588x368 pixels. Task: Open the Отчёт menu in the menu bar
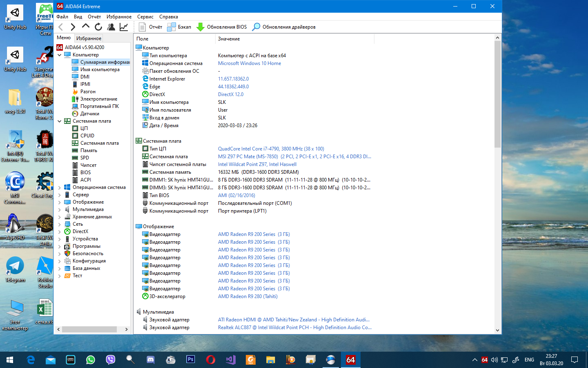(x=94, y=17)
